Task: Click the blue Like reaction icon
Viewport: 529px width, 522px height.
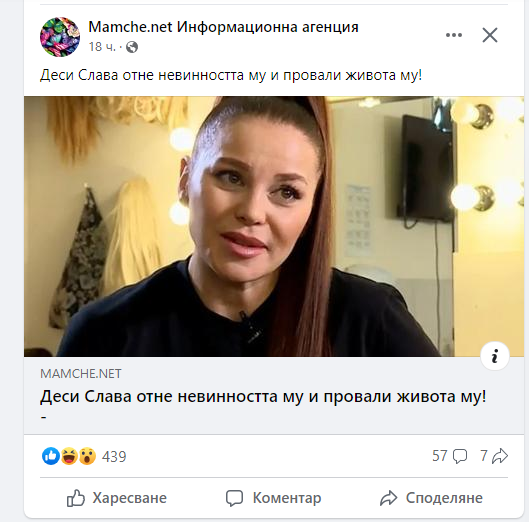Action: pyautogui.click(x=51, y=456)
